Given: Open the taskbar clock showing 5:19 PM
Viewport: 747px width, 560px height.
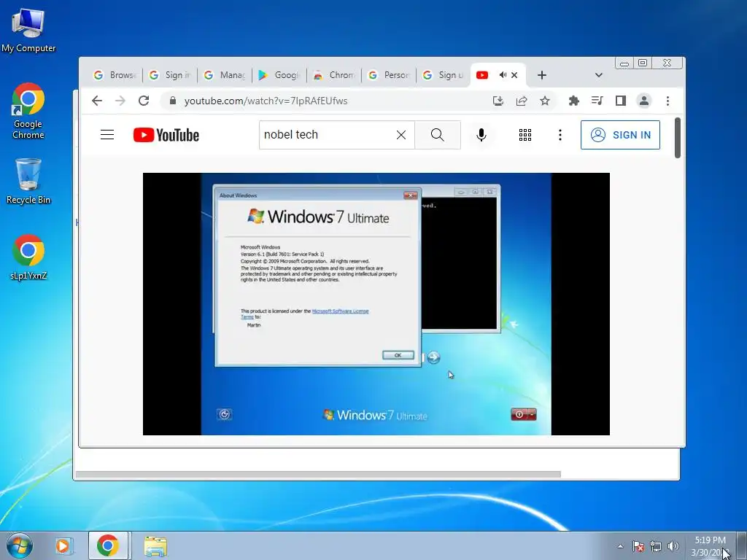Looking at the screenshot, I should pyautogui.click(x=711, y=546).
